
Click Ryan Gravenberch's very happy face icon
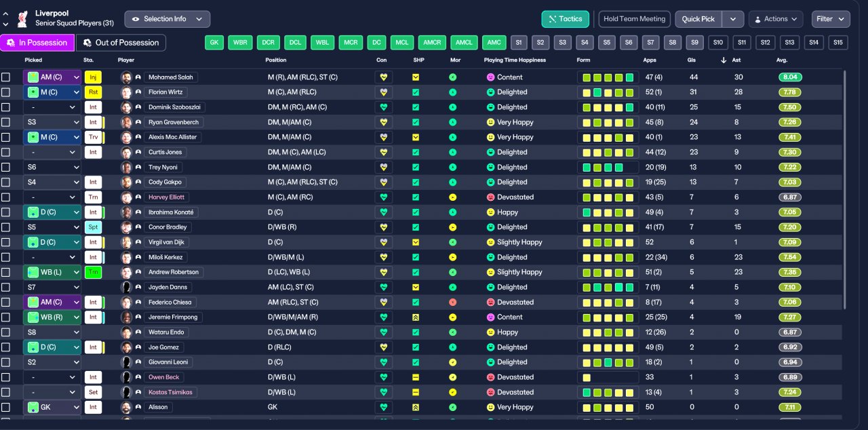click(x=490, y=122)
